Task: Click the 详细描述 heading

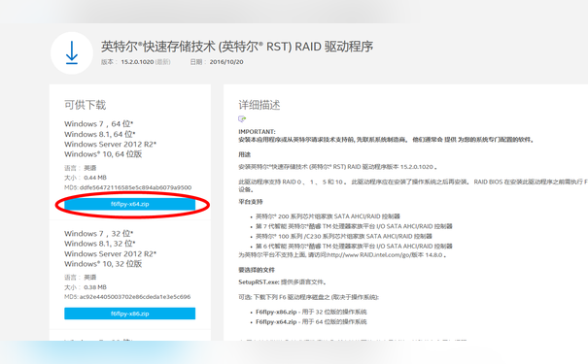Action: (259, 105)
